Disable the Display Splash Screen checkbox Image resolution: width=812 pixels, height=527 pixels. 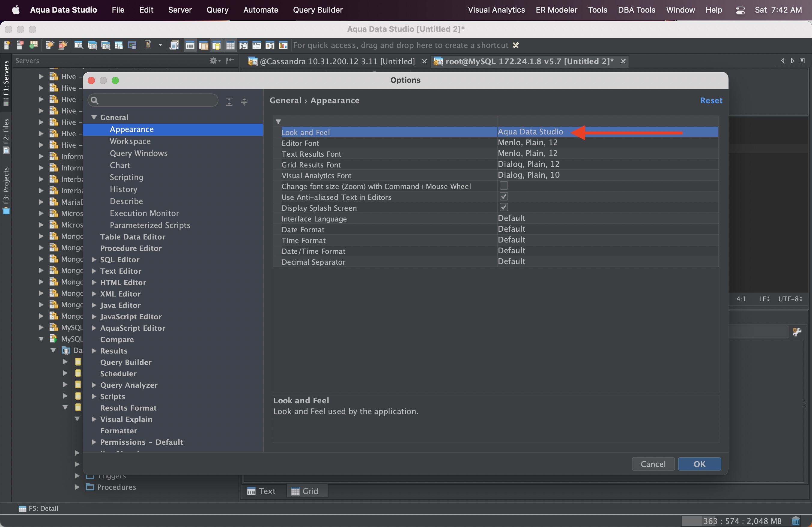[x=504, y=207]
